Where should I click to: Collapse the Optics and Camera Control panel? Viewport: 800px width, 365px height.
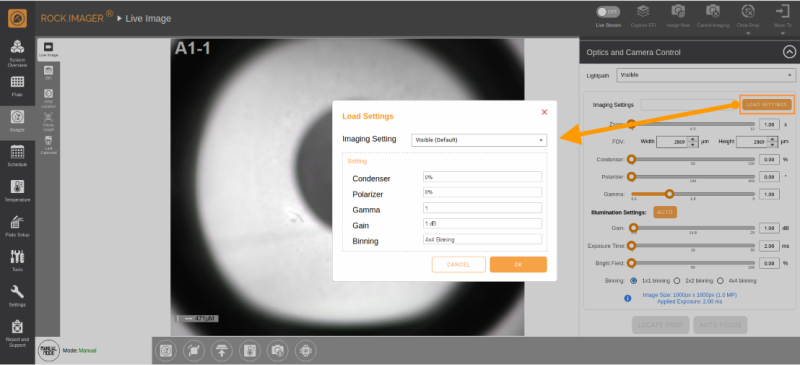point(789,52)
